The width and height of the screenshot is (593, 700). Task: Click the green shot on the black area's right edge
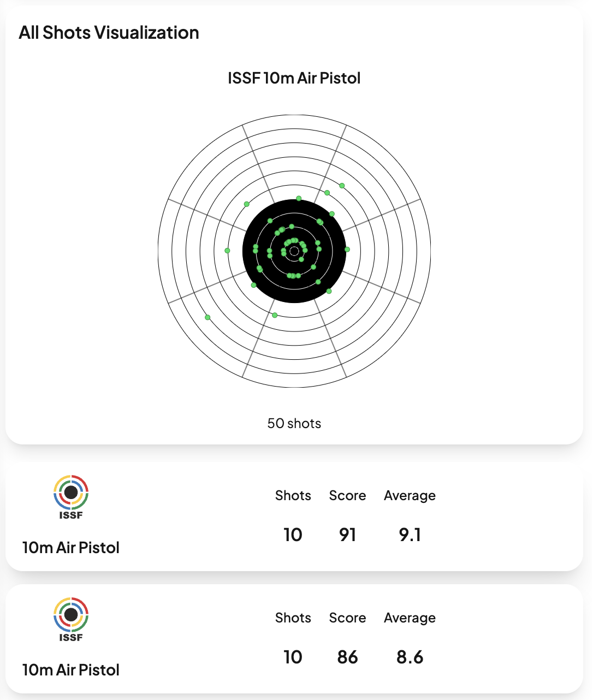[347, 250]
